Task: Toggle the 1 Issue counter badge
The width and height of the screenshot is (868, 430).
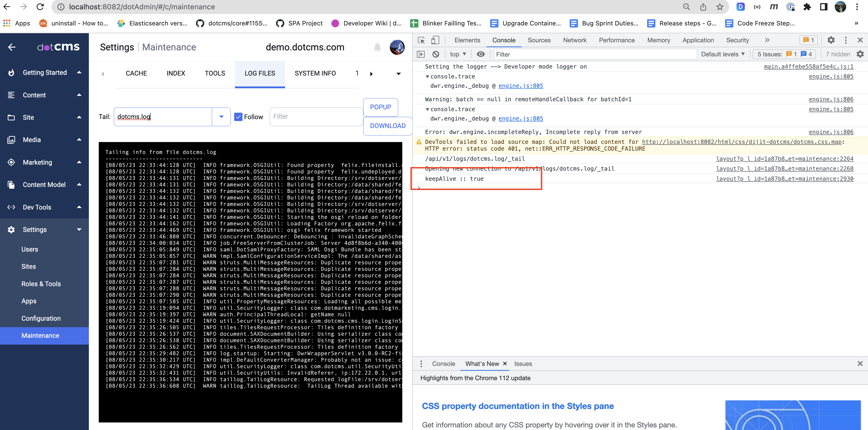Action: tap(809, 40)
